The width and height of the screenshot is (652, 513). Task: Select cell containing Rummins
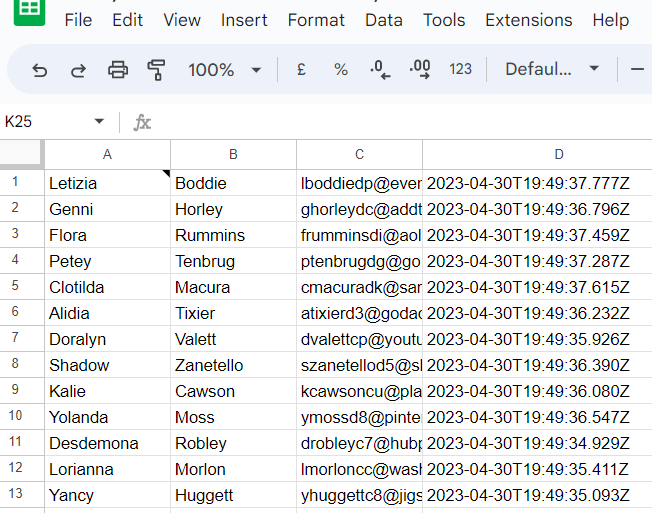(x=233, y=235)
